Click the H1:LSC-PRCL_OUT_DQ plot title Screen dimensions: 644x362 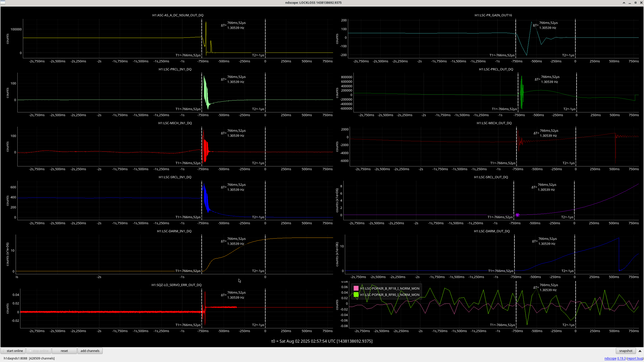[x=496, y=69]
